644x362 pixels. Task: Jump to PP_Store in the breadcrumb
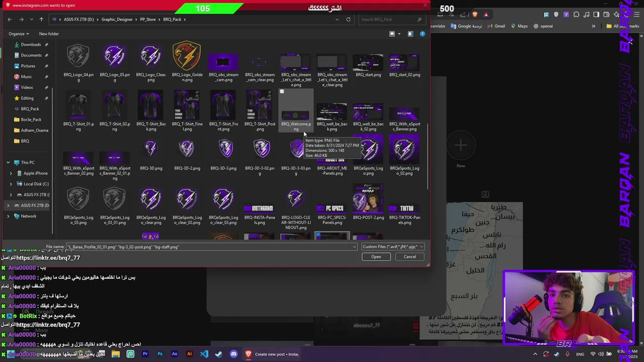point(148,19)
